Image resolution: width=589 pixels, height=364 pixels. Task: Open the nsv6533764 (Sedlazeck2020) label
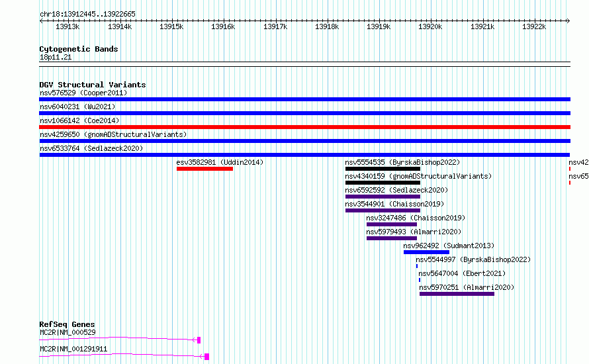pos(91,148)
